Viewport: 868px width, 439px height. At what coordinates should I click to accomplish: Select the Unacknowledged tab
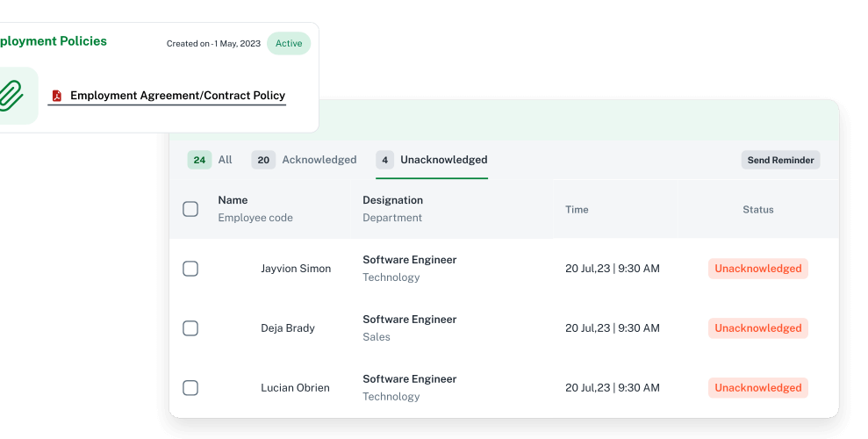443,160
